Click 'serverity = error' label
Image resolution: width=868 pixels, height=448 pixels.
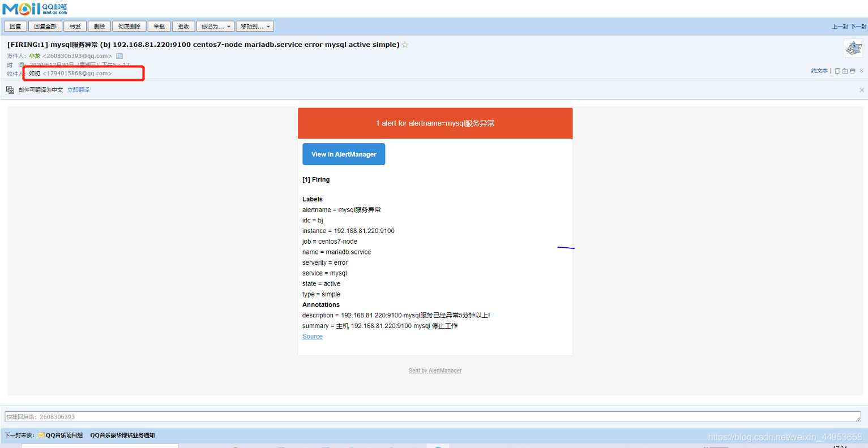(325, 262)
